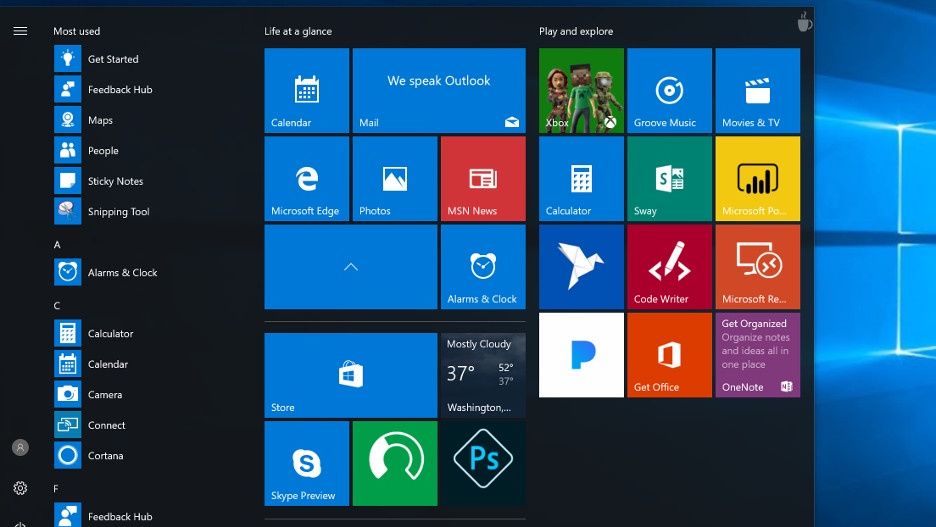Click the Most used heading
This screenshot has height=527, width=936.
(76, 31)
